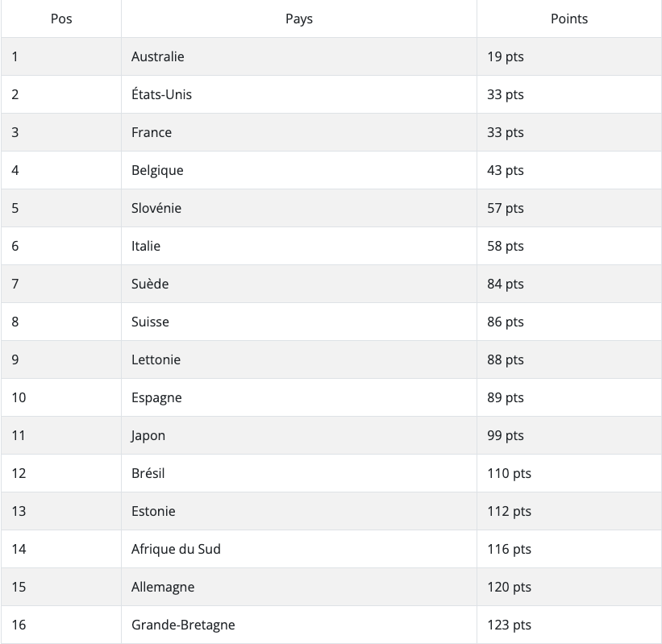Click the 19 pts score cell
The image size is (662, 644).
(x=506, y=56)
